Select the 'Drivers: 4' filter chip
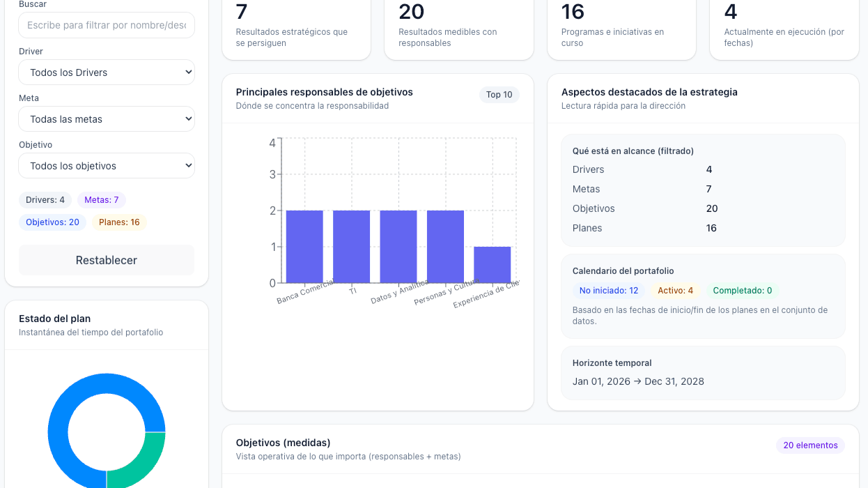 coord(45,199)
